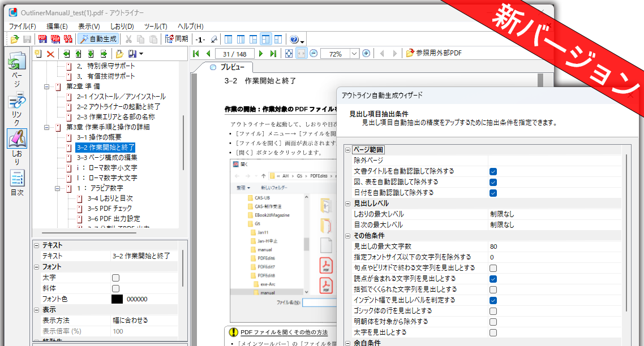Collapse the 第3章 作業手順と操作の詳細 tree node
Screen dimensions: 644x346
(x=47, y=127)
